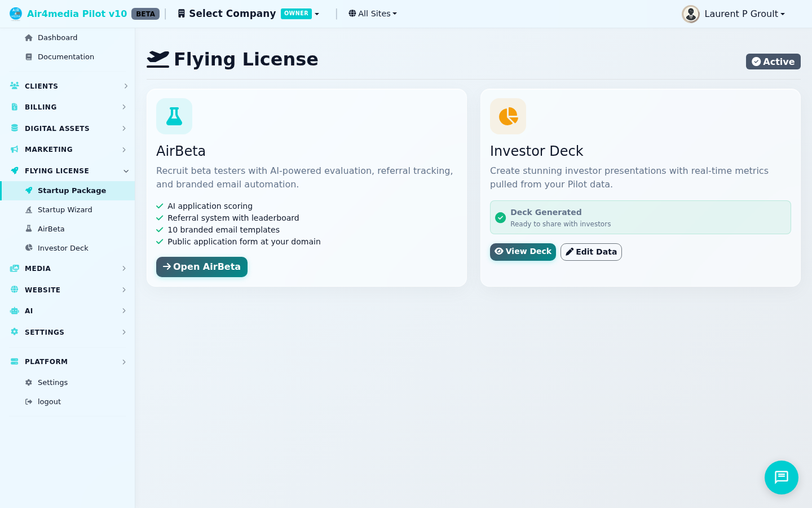Open the All Sites dropdown
Viewport: 812px width, 508px height.
(x=372, y=13)
